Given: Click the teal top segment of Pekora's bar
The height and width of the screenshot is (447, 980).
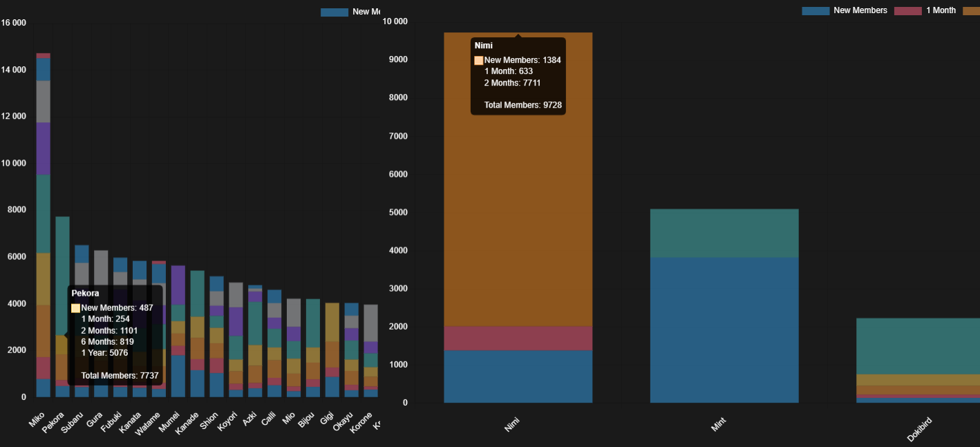Looking at the screenshot, I should [x=62, y=276].
